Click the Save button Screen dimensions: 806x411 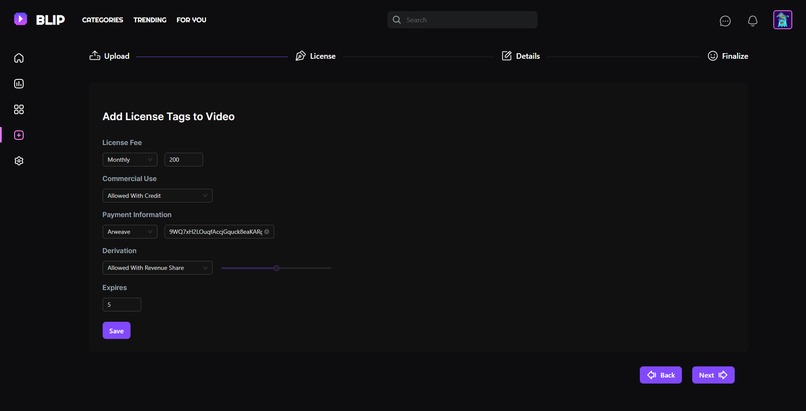(x=117, y=330)
